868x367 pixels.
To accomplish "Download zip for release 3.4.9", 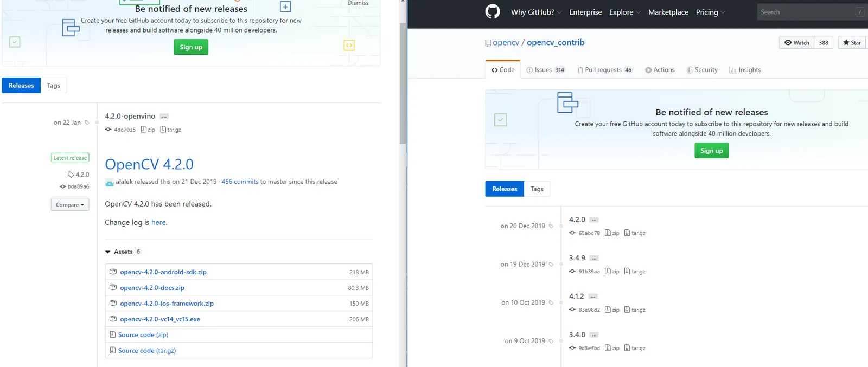I will [612, 272].
